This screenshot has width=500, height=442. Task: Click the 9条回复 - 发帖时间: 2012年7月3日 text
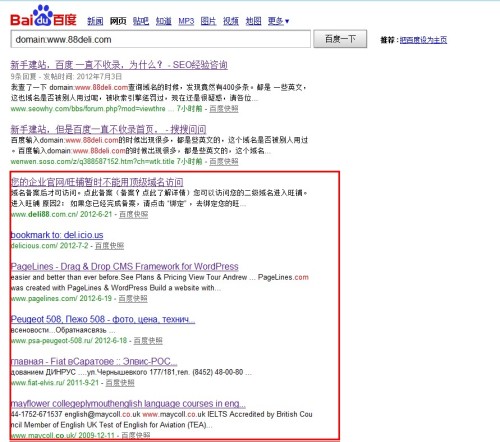click(66, 76)
